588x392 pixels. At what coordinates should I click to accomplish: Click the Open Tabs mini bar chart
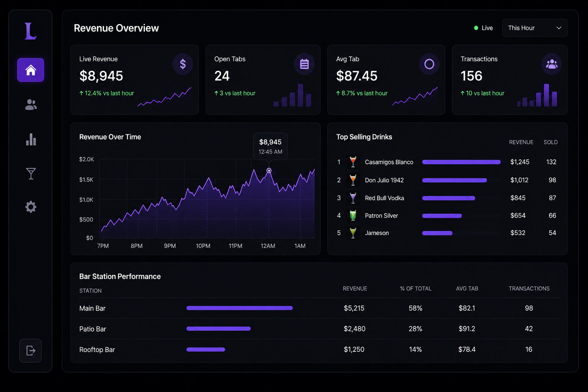(292, 95)
